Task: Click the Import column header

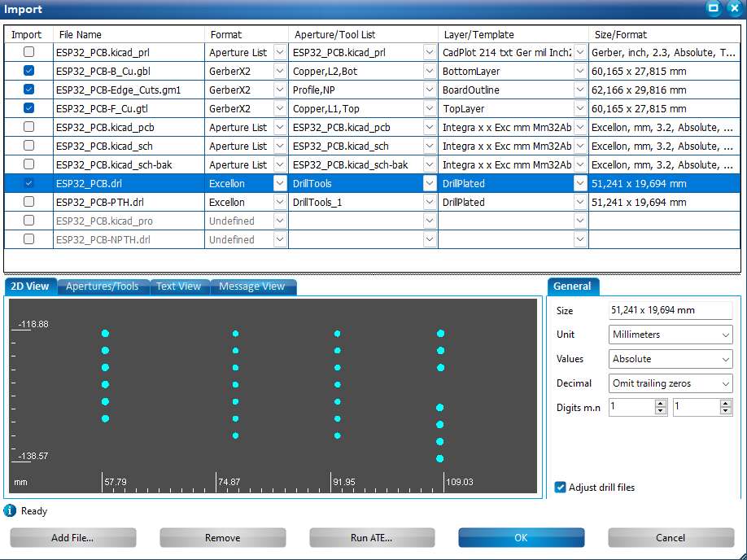Action: (28, 35)
